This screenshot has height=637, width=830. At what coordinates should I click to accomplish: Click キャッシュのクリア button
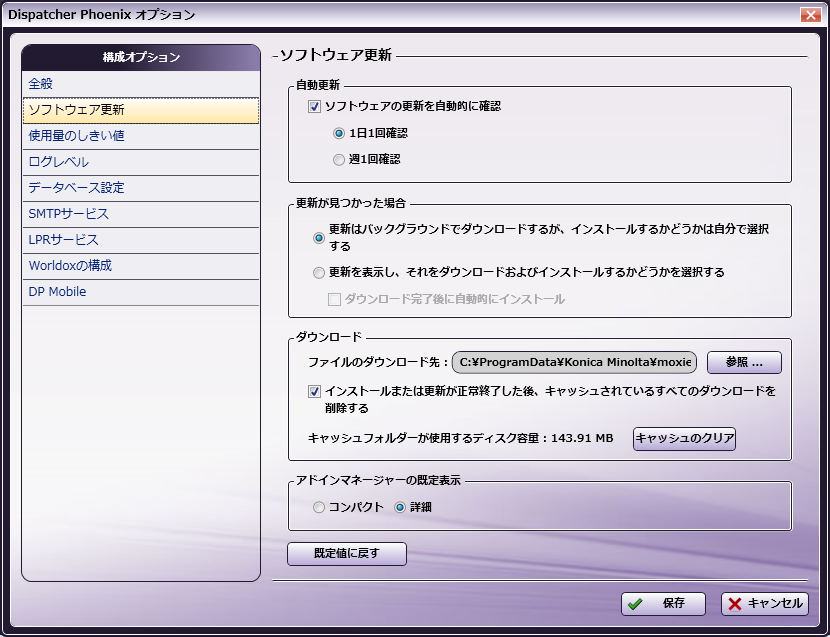pyautogui.click(x=684, y=438)
